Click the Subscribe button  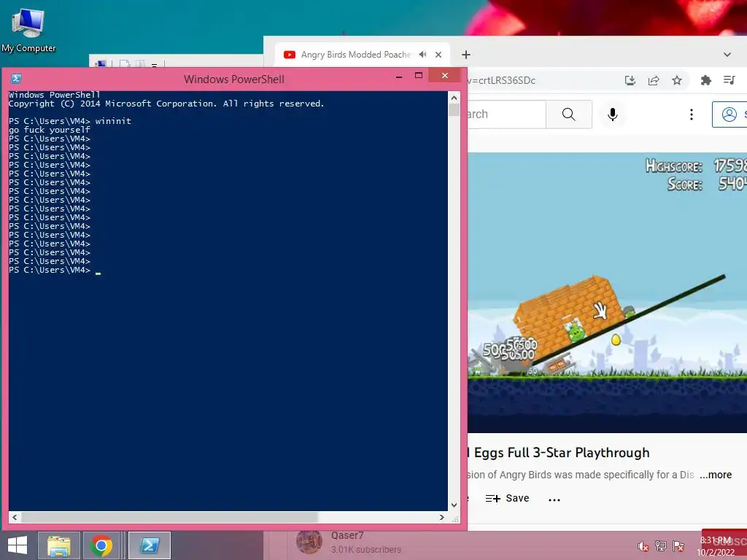point(724,542)
